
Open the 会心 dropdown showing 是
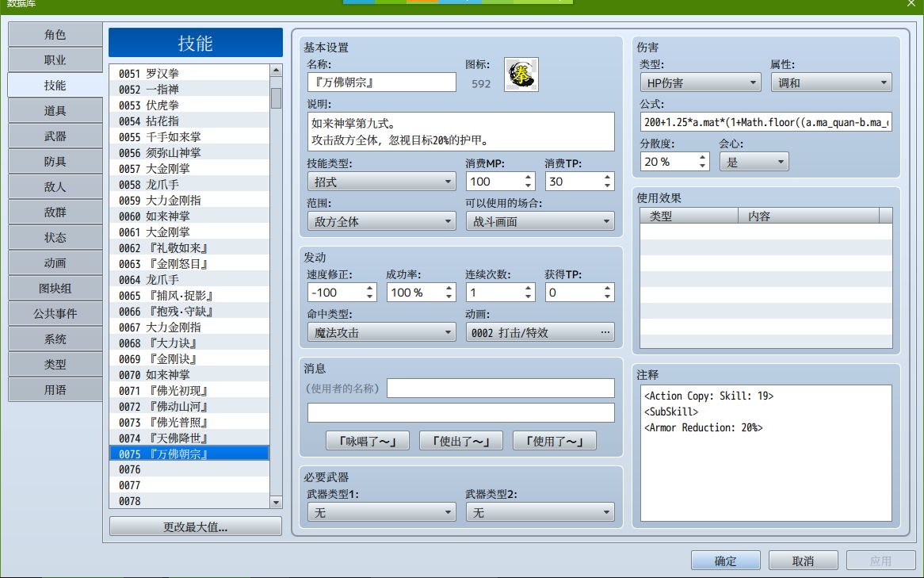click(x=754, y=162)
